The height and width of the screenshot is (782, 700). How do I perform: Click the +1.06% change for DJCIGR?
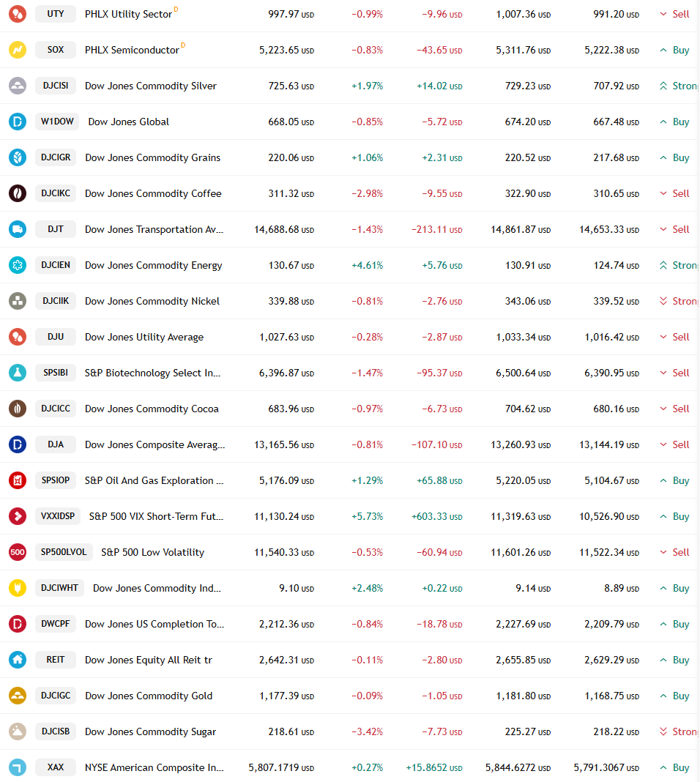(368, 157)
